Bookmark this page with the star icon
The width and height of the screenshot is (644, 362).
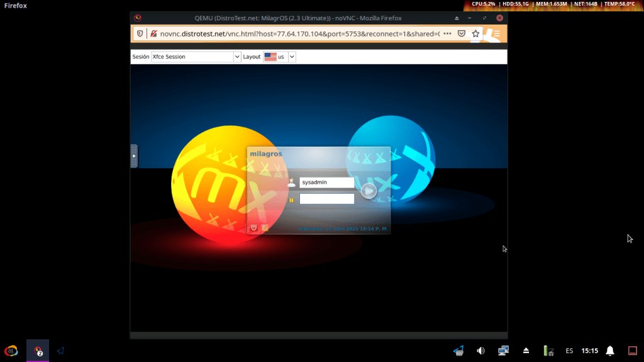(x=476, y=33)
